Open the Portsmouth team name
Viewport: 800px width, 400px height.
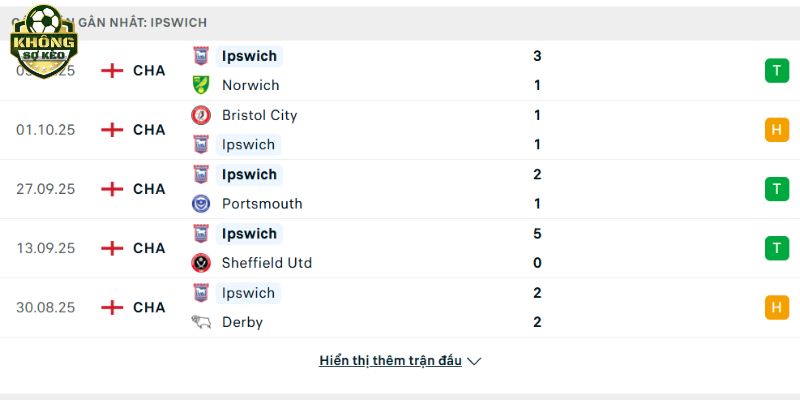(x=262, y=203)
